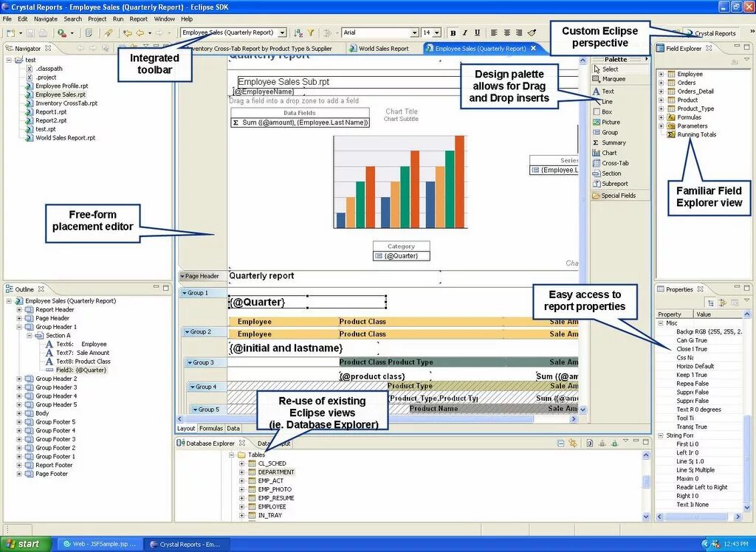This screenshot has width=756, height=552.
Task: Click the Save toolbar icon
Action: point(30,32)
